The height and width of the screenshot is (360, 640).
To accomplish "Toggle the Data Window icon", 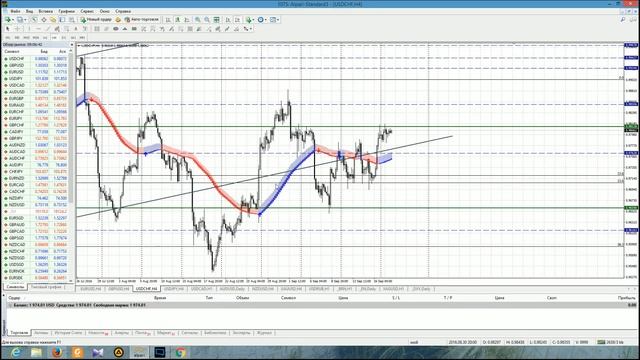I will coord(44,20).
